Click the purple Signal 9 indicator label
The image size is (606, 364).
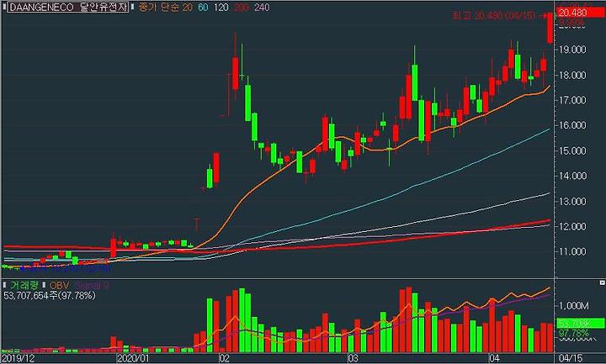[92, 285]
